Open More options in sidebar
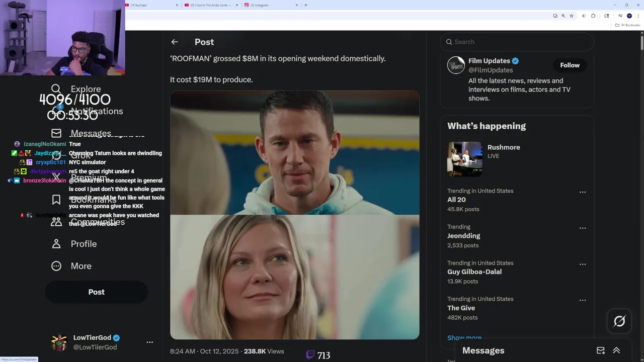This screenshot has width=644, height=362. point(71,266)
